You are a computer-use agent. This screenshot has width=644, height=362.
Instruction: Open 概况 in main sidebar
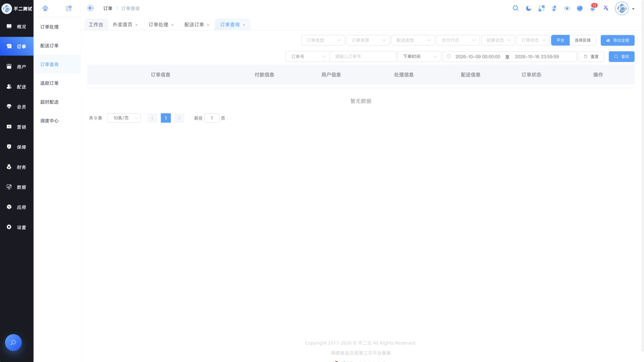(17, 27)
